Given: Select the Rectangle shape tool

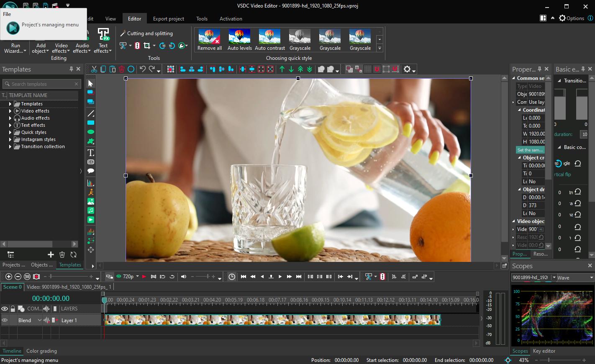Looking at the screenshot, I should pos(90,123).
